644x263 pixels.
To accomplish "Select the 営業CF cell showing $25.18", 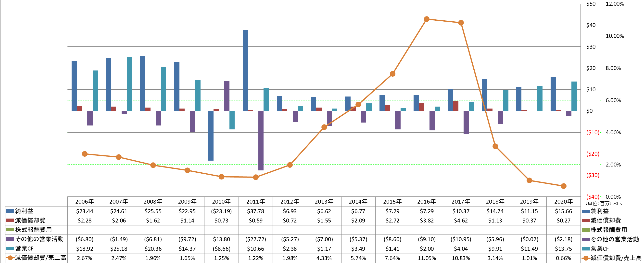I will [119, 249].
